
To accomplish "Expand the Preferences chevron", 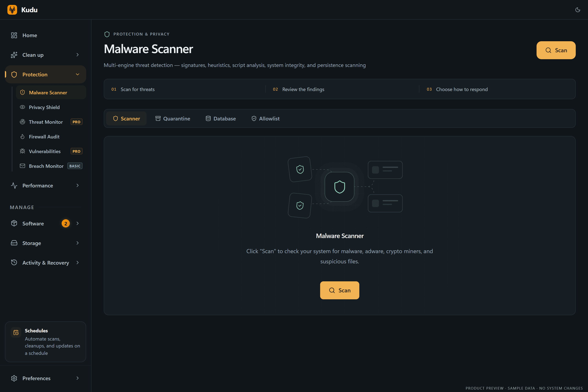I will click(78, 378).
